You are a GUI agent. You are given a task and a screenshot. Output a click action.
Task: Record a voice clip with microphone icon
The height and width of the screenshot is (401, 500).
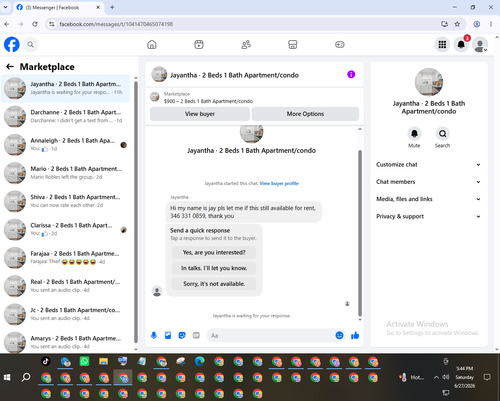point(154,335)
